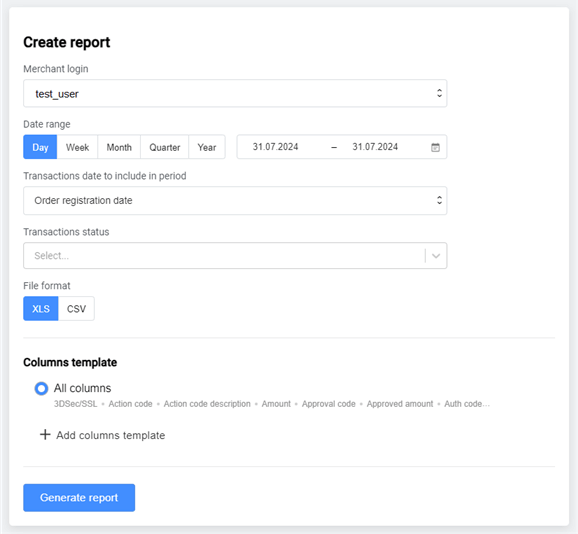
Task: Expand the Transactions status chevron
Action: coord(436,256)
